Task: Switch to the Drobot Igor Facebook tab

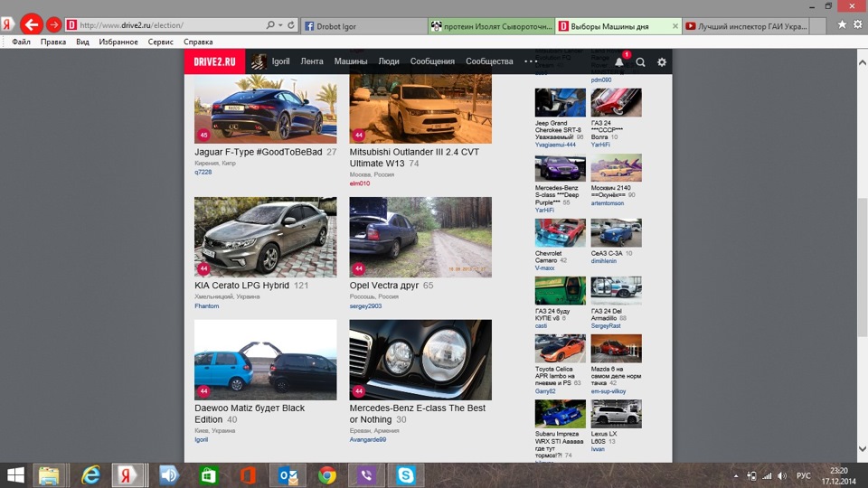Action: click(363, 25)
